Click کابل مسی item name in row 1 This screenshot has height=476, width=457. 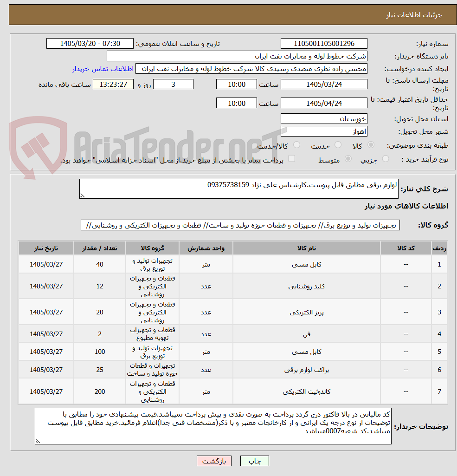click(306, 264)
